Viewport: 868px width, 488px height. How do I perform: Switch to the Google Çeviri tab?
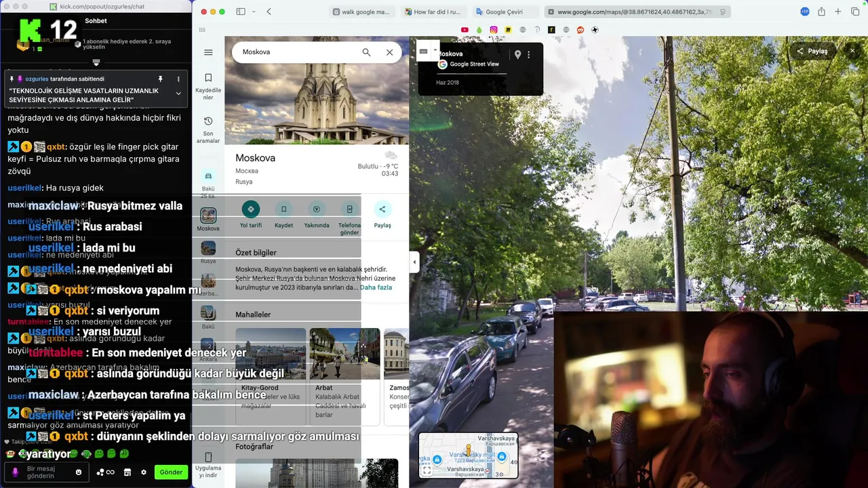(505, 12)
